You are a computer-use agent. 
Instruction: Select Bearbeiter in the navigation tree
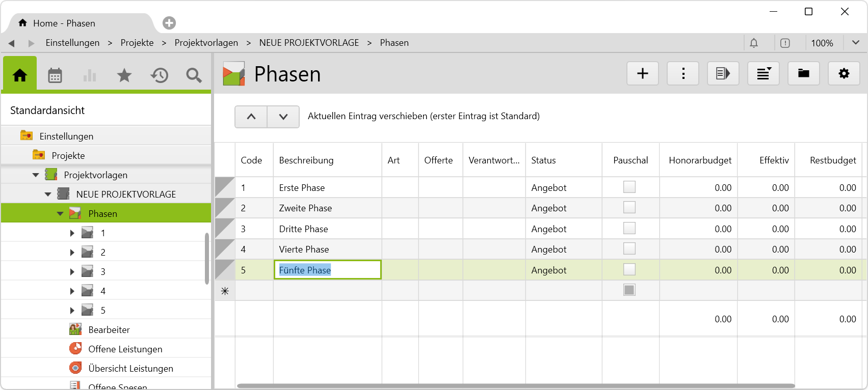click(x=109, y=330)
